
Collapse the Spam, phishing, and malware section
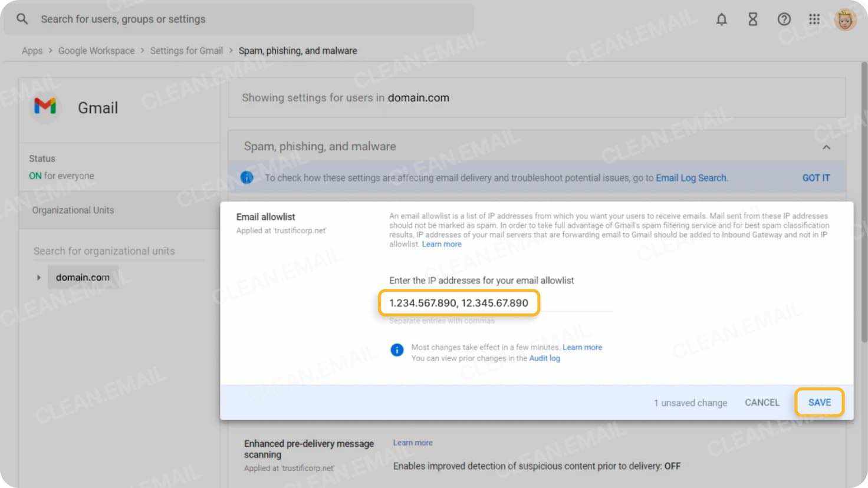[827, 147]
